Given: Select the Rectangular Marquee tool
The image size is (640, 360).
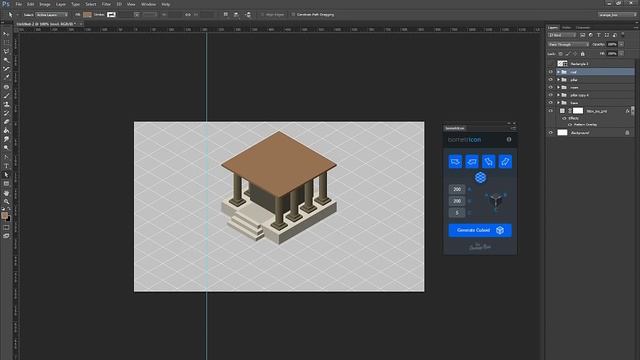Looking at the screenshot, I should click(6, 42).
